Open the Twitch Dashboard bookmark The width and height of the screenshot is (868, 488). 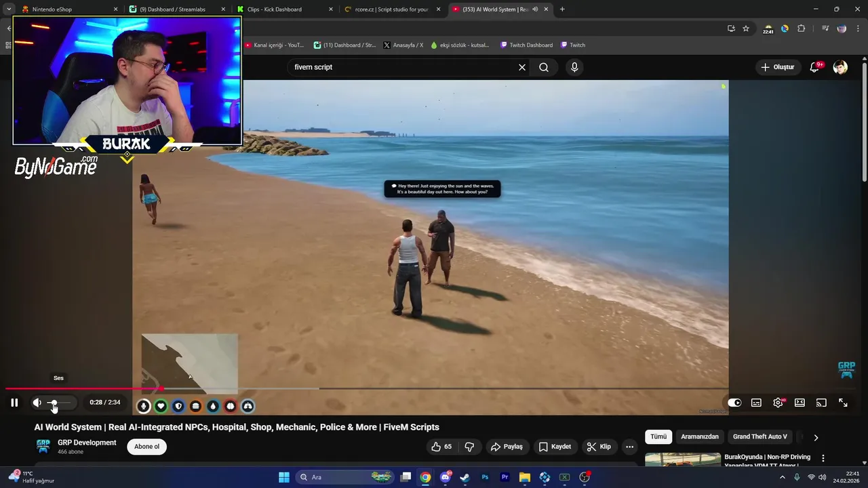click(x=526, y=45)
